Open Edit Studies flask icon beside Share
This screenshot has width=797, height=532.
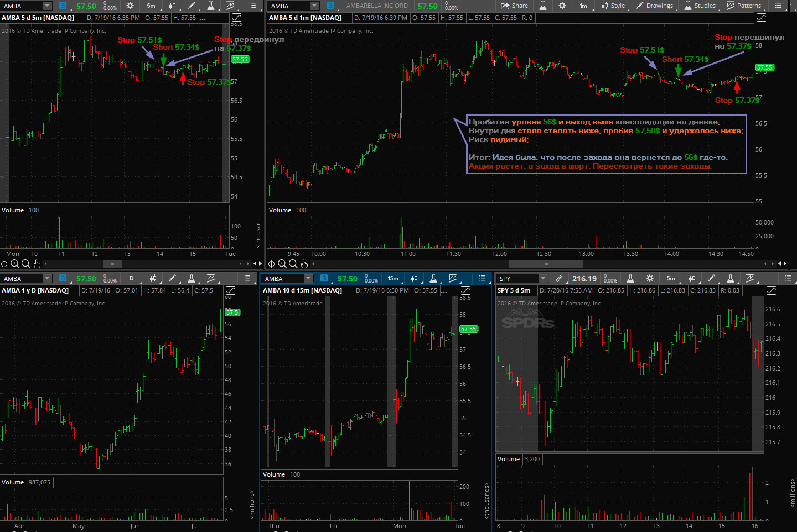(x=543, y=6)
